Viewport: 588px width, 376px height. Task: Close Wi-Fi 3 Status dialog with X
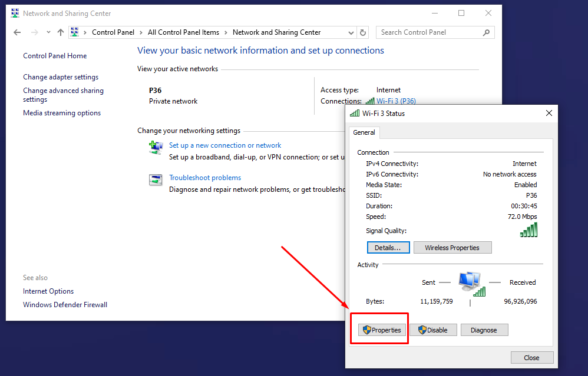(x=549, y=113)
